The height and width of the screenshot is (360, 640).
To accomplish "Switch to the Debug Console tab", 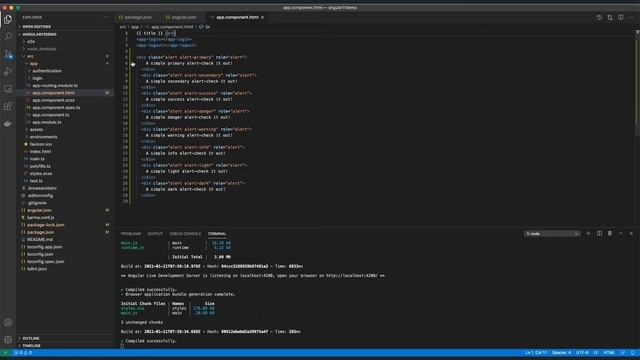I will coord(185,234).
